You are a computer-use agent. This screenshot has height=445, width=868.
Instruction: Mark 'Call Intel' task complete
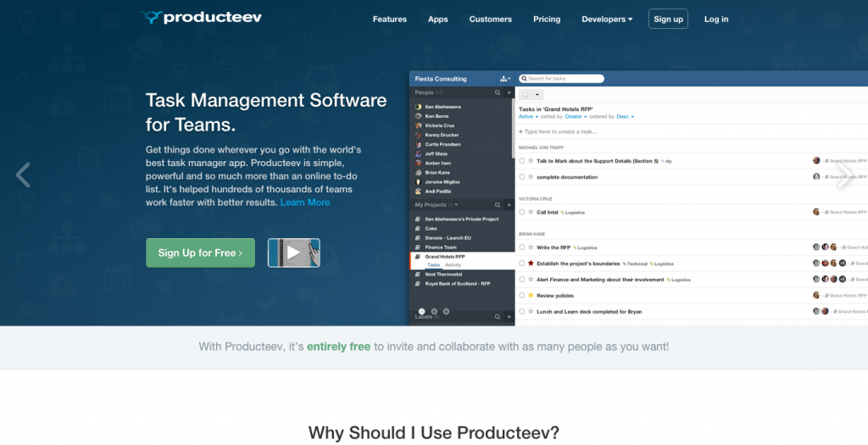point(522,212)
